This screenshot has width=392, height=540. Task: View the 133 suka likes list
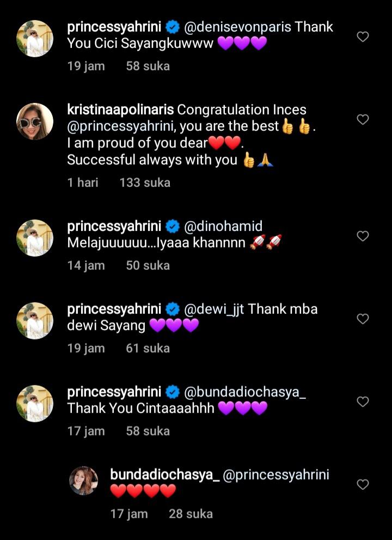[x=145, y=183]
